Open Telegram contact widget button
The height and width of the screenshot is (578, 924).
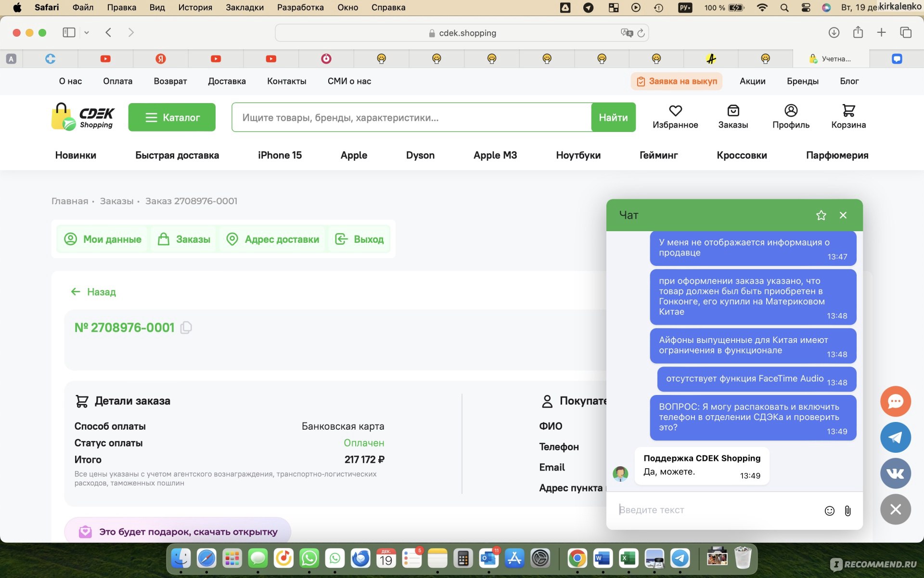point(895,437)
